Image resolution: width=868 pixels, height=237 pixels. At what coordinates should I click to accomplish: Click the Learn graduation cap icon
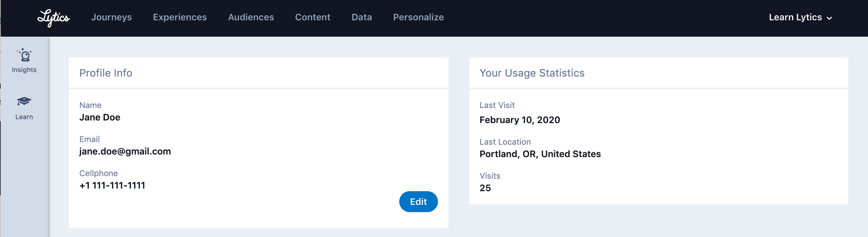[24, 101]
